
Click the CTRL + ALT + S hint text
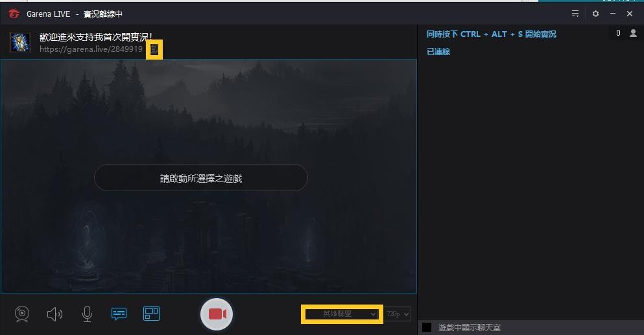[491, 34]
